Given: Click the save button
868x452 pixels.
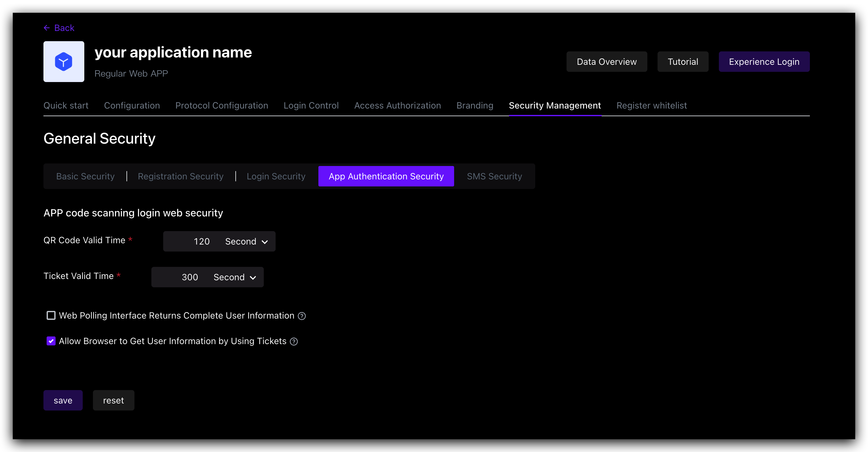Looking at the screenshot, I should point(63,400).
